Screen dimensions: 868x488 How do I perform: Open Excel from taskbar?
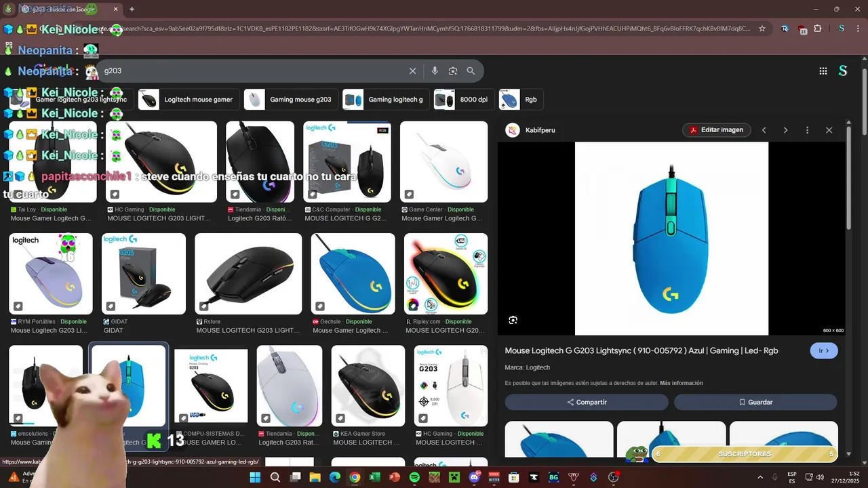tap(374, 477)
